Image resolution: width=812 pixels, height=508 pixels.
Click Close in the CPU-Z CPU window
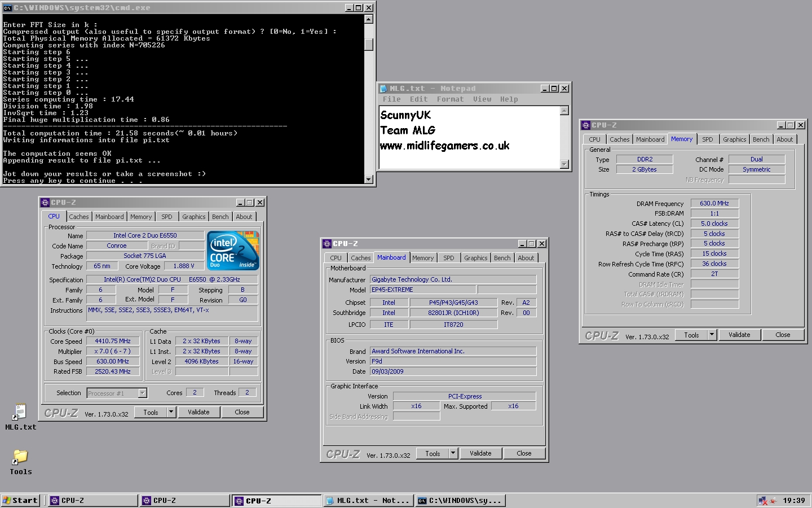[242, 412]
